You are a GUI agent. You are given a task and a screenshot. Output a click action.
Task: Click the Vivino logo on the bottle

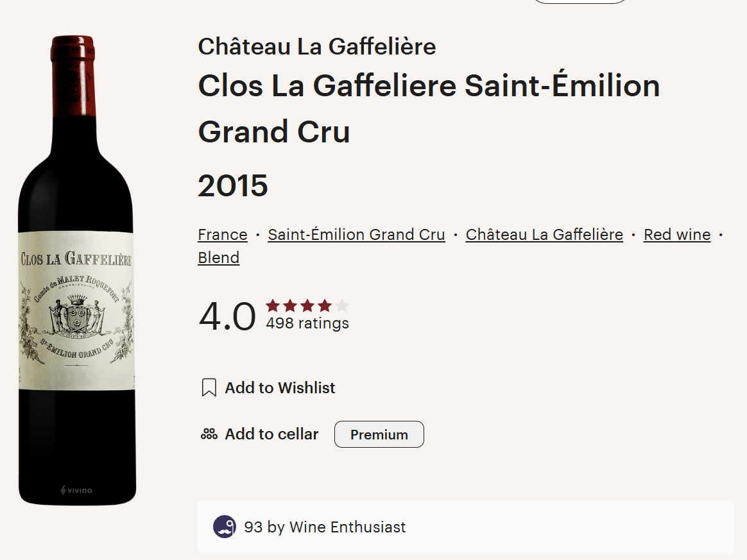pos(76,491)
